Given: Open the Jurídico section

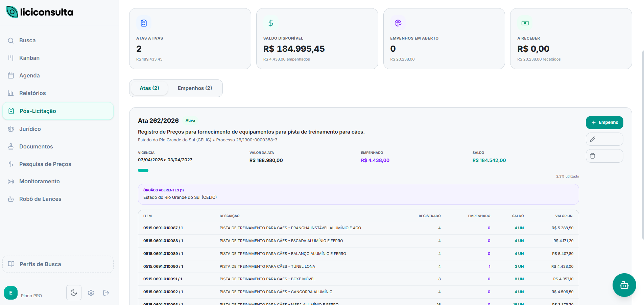Looking at the screenshot, I should click(x=58, y=129).
